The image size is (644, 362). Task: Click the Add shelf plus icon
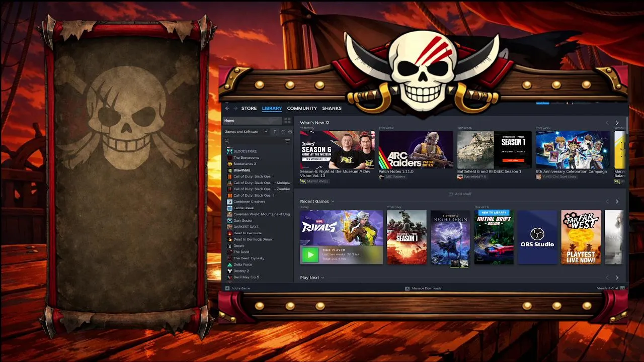[x=451, y=194]
